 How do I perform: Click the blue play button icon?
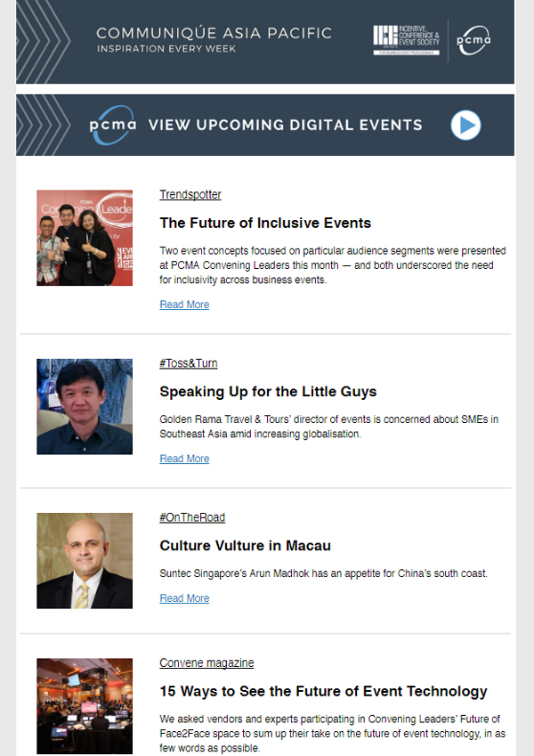point(465,125)
